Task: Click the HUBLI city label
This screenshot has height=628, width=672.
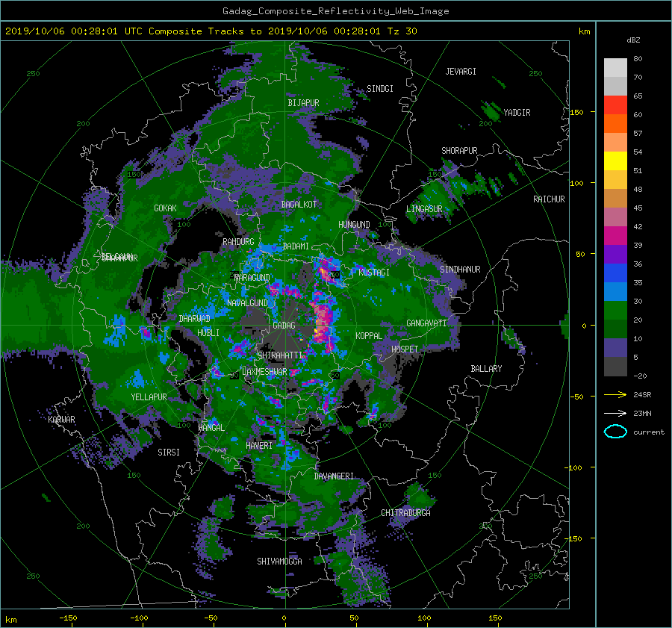Action: [208, 332]
